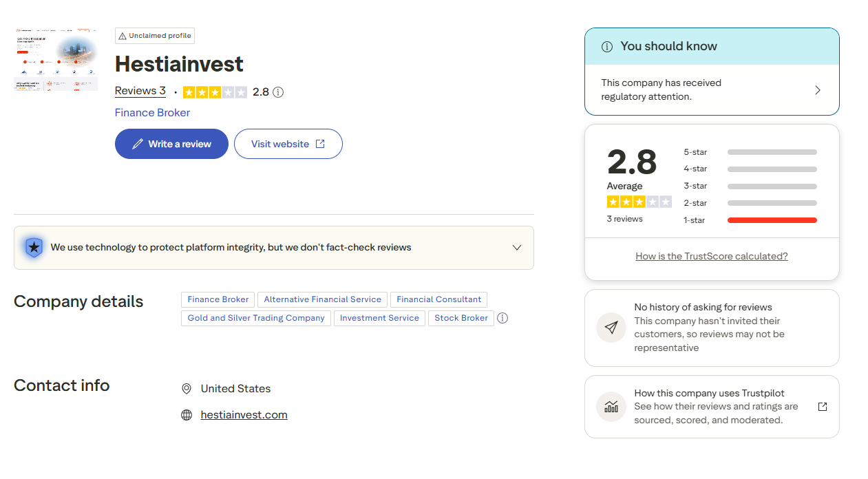
Task: Click the external link icon in Trustpilot usage card
Action: pos(822,407)
